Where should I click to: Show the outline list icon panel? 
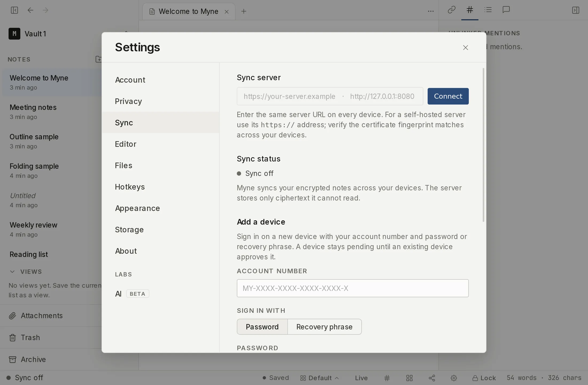(488, 10)
